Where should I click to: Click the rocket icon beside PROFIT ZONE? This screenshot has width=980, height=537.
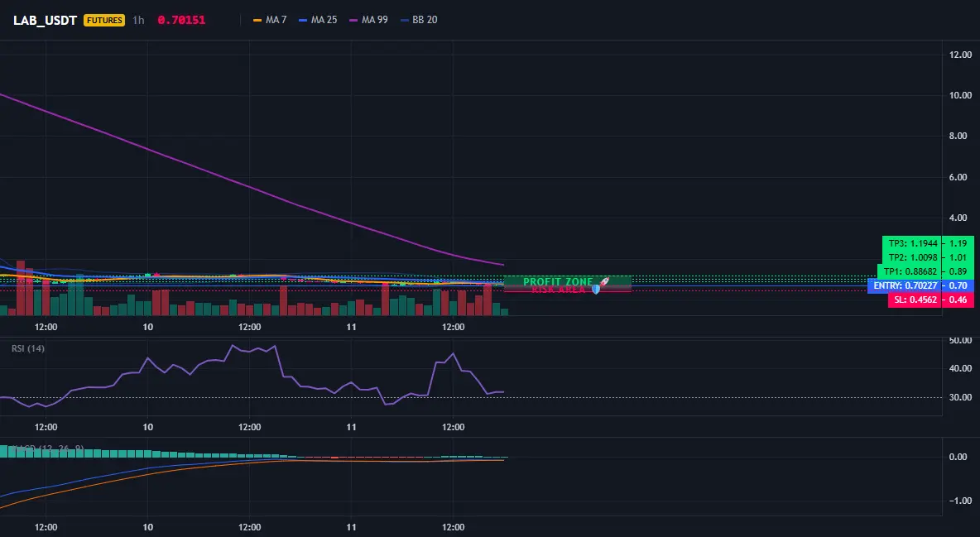point(603,282)
